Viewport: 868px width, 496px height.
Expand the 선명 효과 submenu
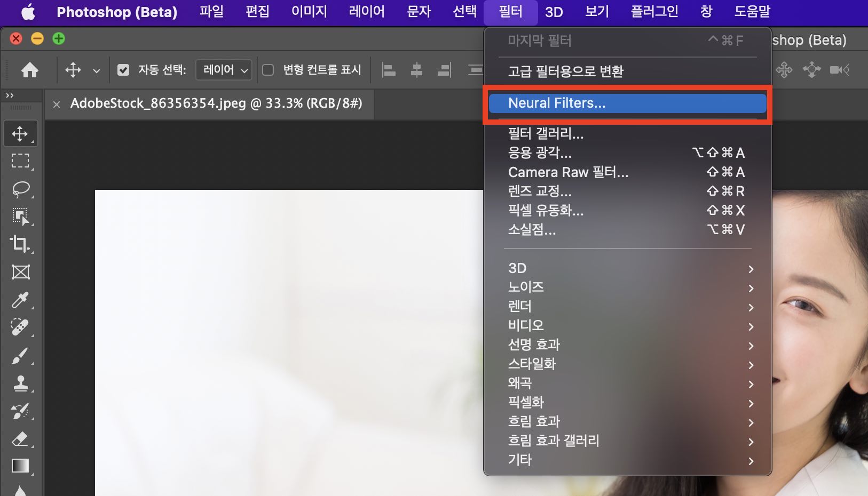(x=627, y=345)
